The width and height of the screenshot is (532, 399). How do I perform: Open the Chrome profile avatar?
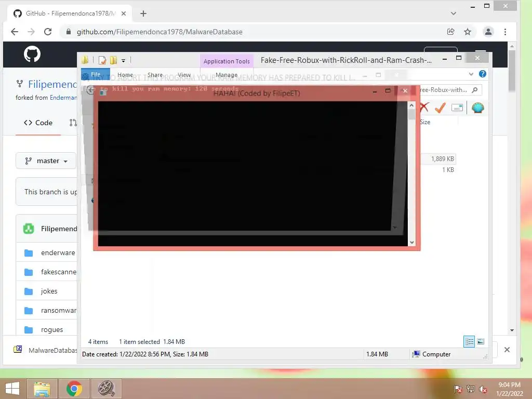point(488,32)
